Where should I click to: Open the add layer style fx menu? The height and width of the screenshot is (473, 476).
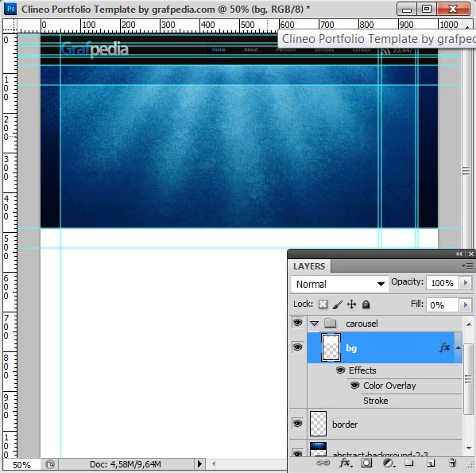(345, 463)
